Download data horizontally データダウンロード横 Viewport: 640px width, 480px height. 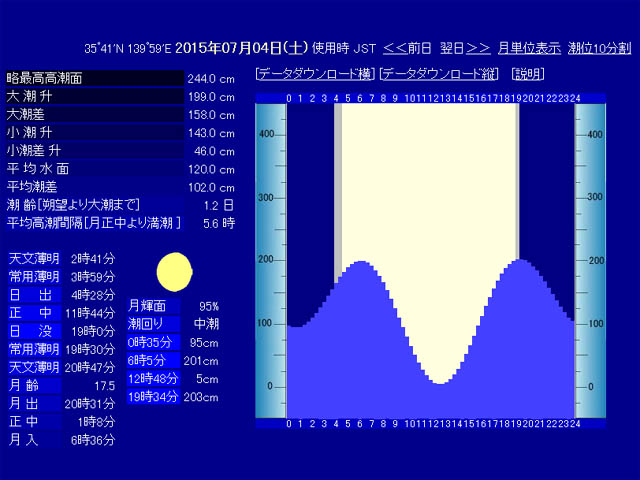tap(315, 74)
